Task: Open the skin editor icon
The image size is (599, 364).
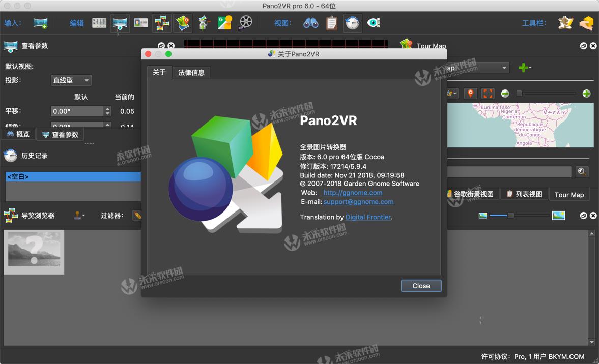Action: click(204, 23)
